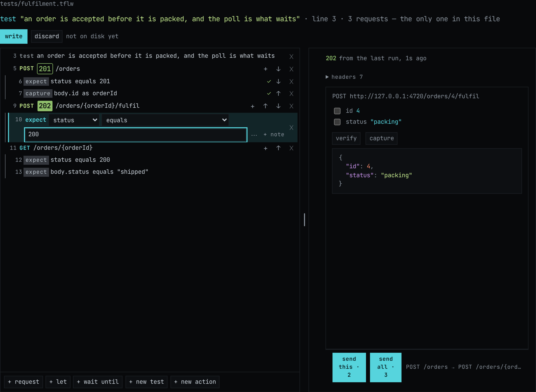
Task: Click the discard button
Action: click(x=47, y=36)
